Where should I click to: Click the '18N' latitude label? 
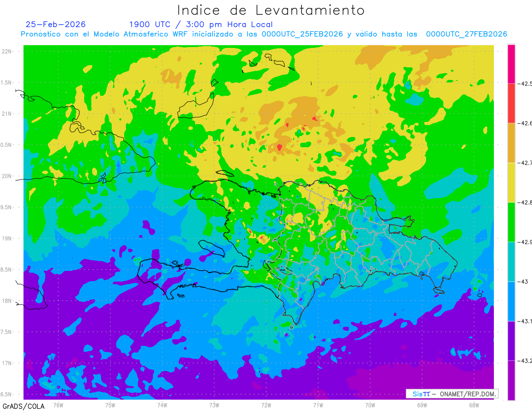pyautogui.click(x=7, y=301)
